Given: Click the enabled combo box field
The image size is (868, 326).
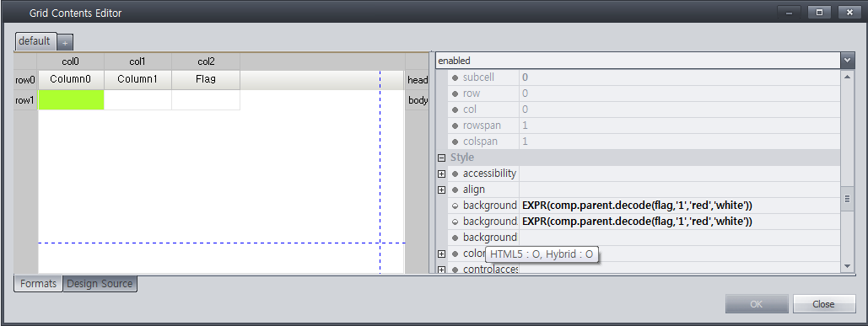Looking at the screenshot, I should (x=638, y=61).
